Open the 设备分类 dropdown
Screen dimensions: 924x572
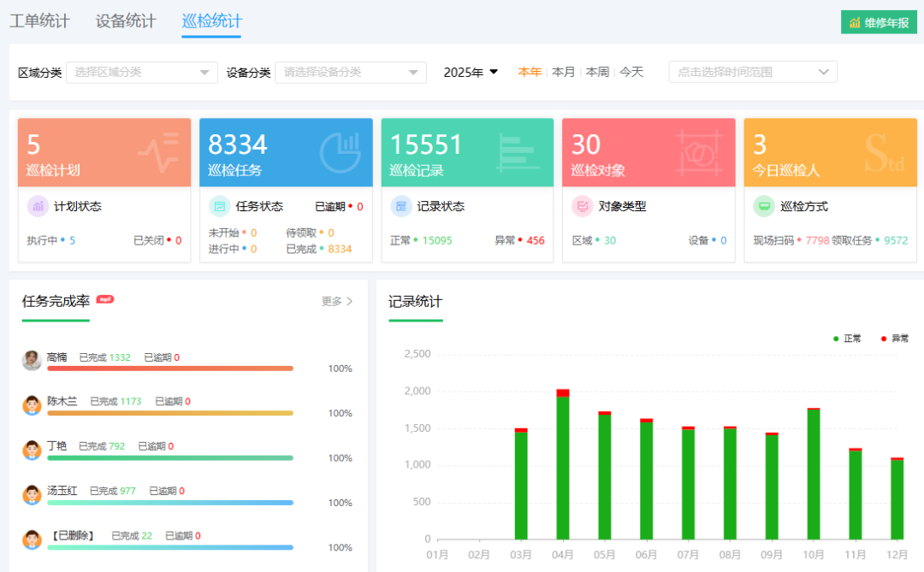tap(350, 73)
